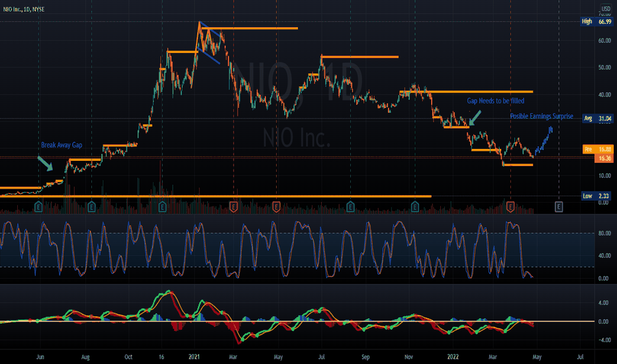Screen dimensions: 617x364
Task: Select the green earnings E marker above Nov 2021
Action: pyautogui.click(x=414, y=206)
